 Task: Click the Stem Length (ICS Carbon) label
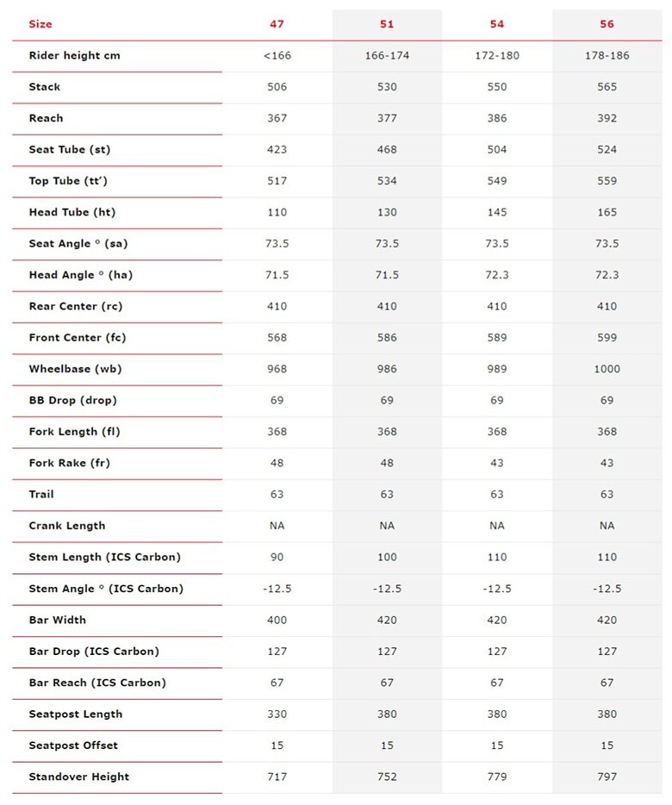(x=105, y=558)
